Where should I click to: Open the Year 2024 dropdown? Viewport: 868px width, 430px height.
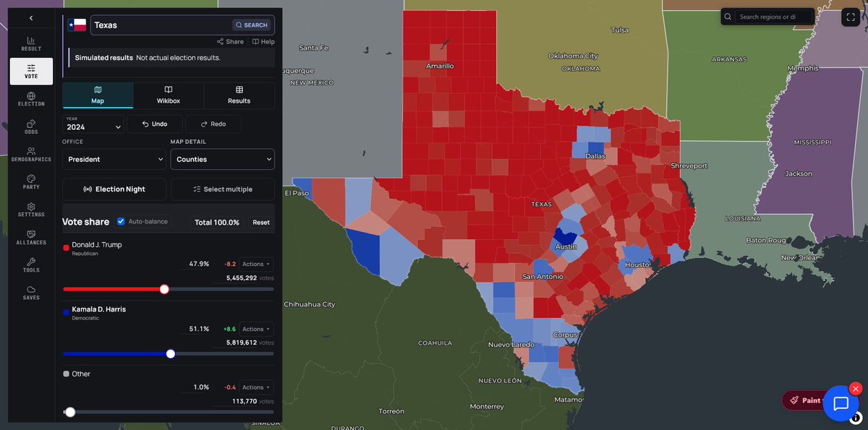click(93, 124)
